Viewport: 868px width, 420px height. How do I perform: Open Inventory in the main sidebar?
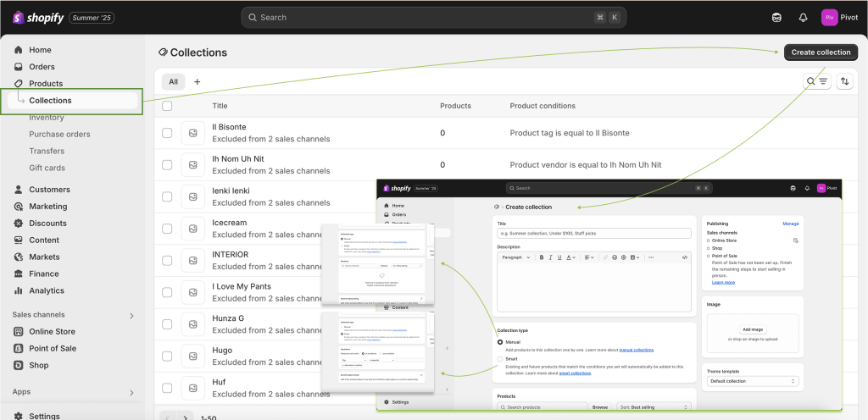click(47, 117)
